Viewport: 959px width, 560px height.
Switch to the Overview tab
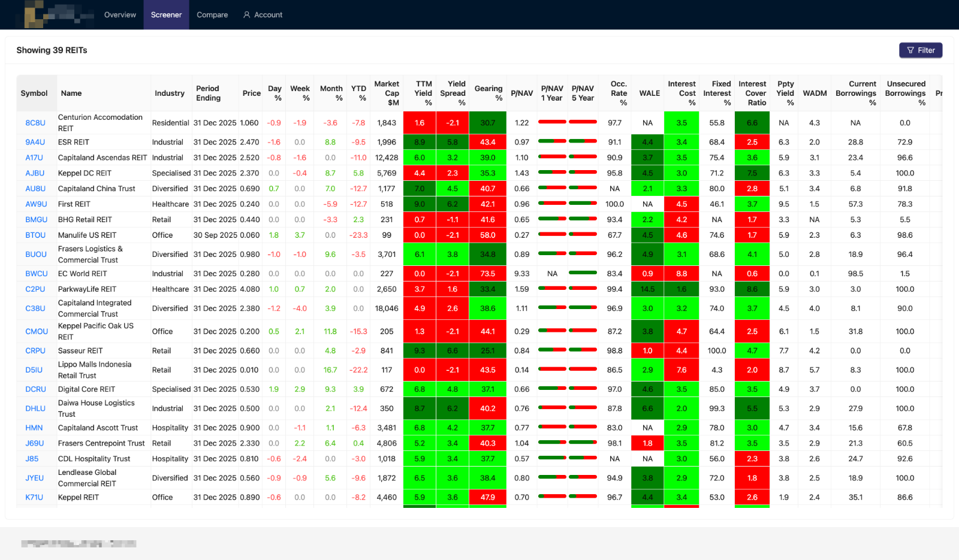[120, 15]
